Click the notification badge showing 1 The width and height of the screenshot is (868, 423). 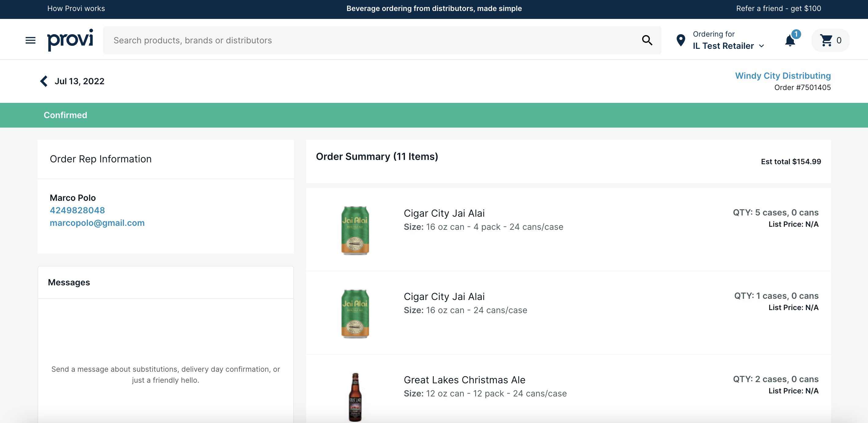click(796, 34)
